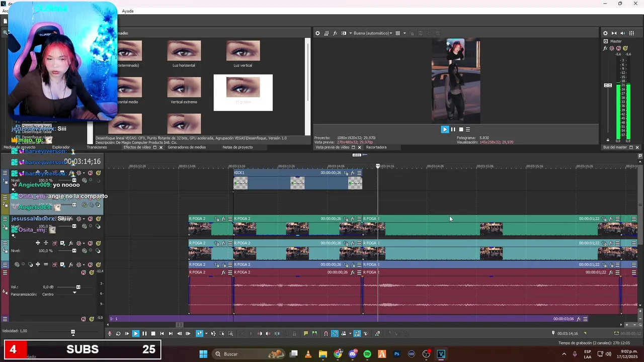
Task: Toggle lock envelopes to events
Action: 357,333
